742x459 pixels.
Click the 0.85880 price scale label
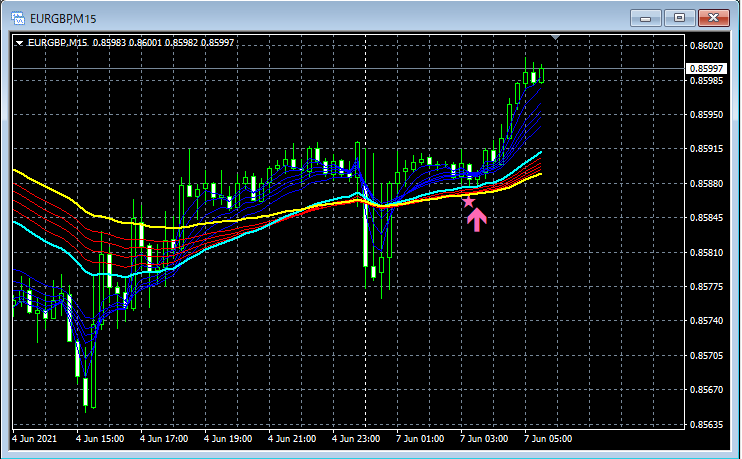pos(706,183)
